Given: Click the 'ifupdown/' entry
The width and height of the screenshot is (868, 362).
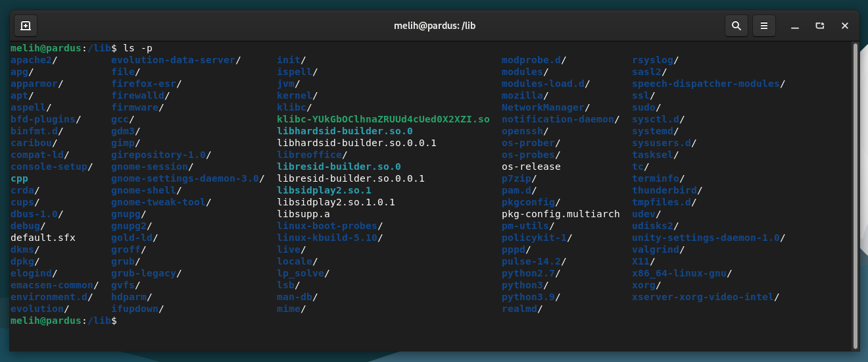Looking at the screenshot, I should click(x=137, y=309).
